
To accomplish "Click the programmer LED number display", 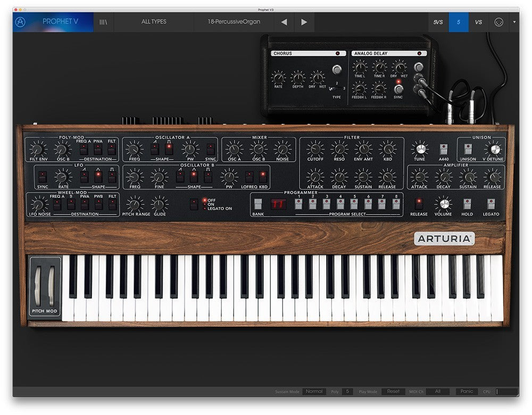I will click(x=278, y=204).
